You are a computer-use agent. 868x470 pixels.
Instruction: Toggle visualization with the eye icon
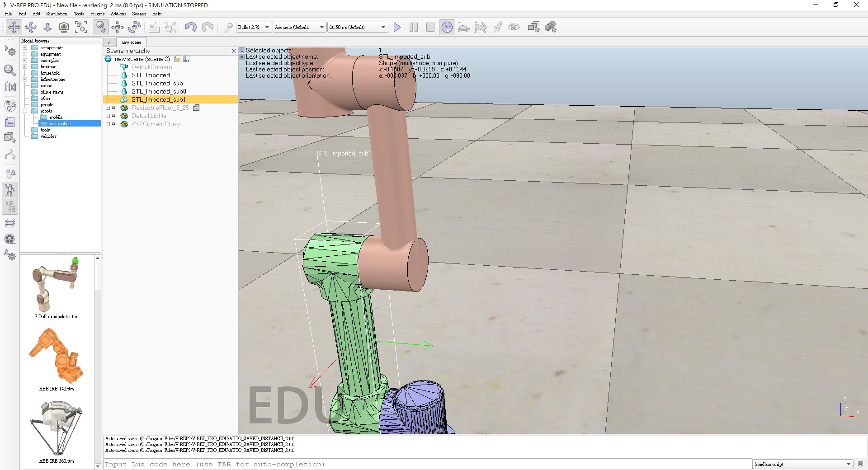(514, 27)
